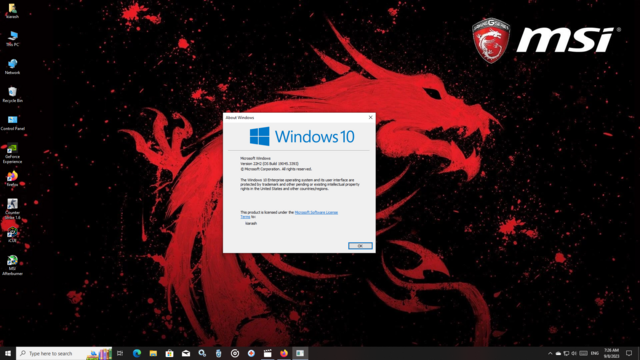
Task: Click the touch keyboard tray icon
Action: 584,353
